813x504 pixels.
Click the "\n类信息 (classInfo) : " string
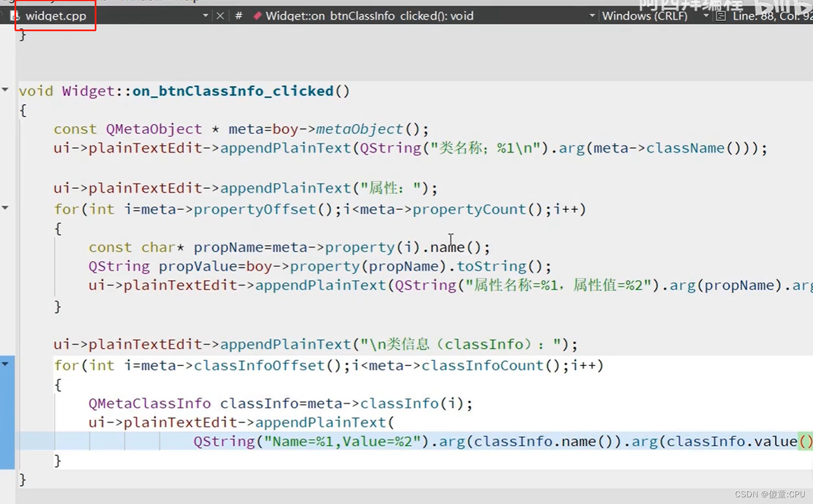click(x=461, y=344)
